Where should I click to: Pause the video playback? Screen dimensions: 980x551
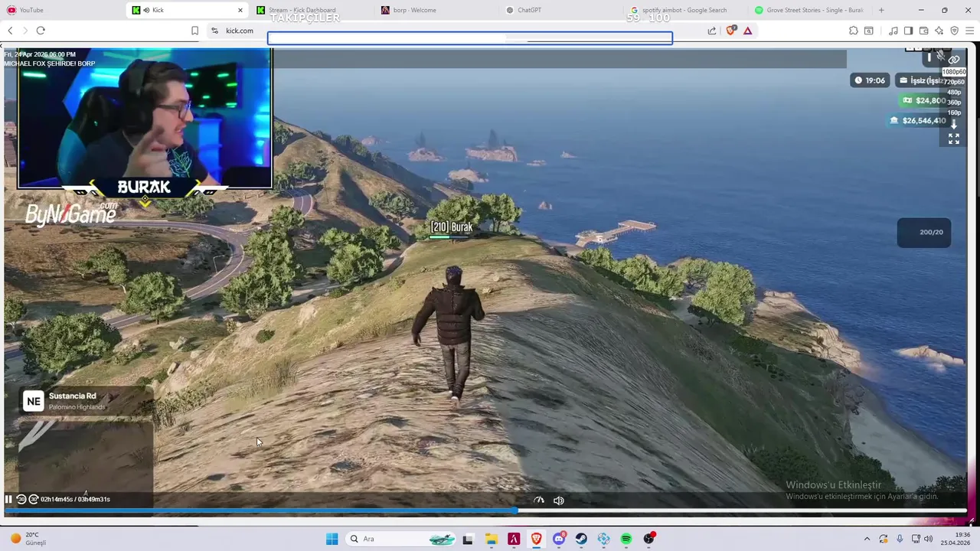[x=8, y=499]
